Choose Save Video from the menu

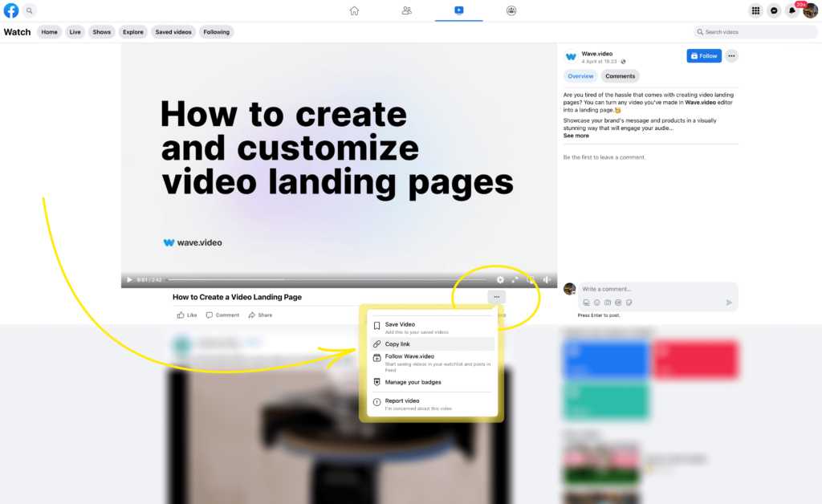click(432, 327)
